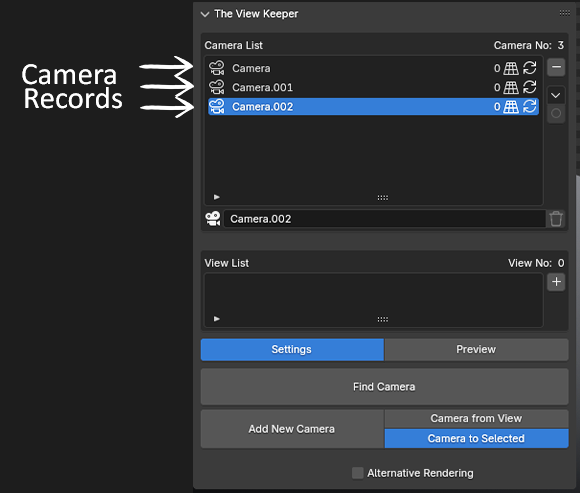Click the grid icon on Camera.001 row
The width and height of the screenshot is (580, 493).
(511, 87)
